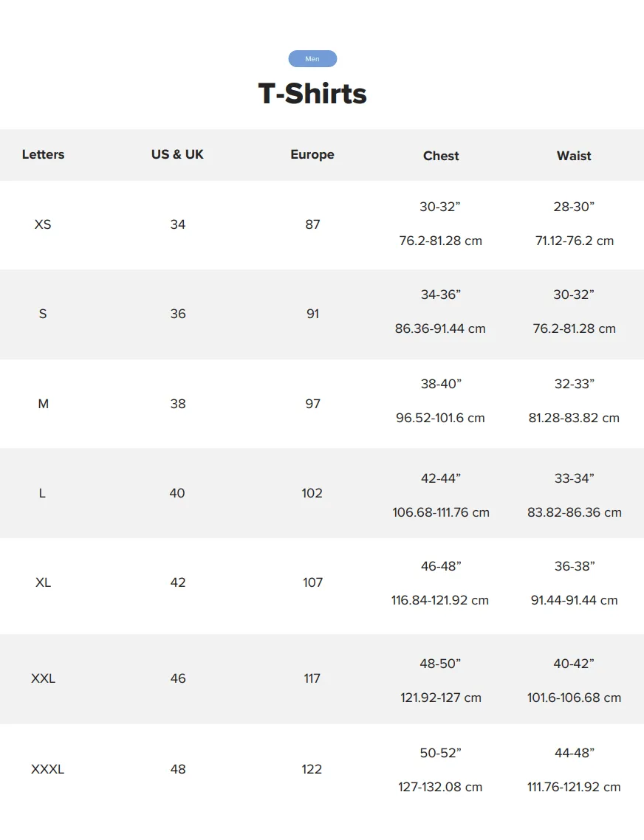The image size is (644, 840).
Task: Select the XS size label
Action: (x=43, y=224)
